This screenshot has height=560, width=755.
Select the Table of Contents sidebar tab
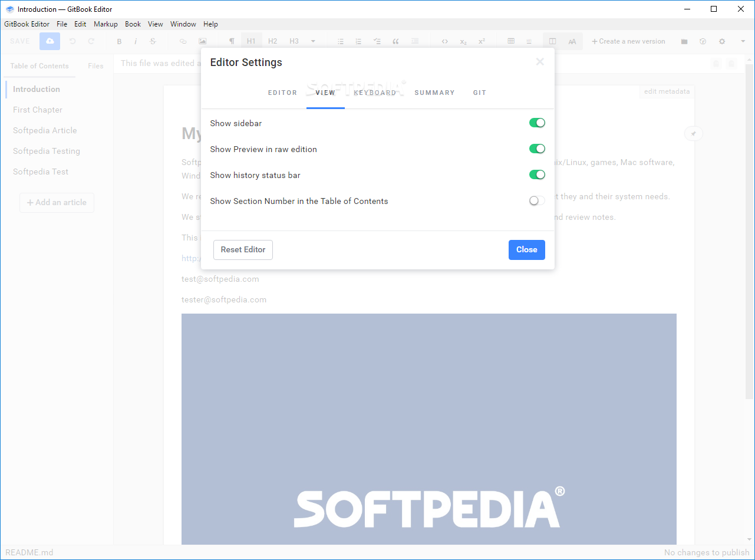[39, 66]
